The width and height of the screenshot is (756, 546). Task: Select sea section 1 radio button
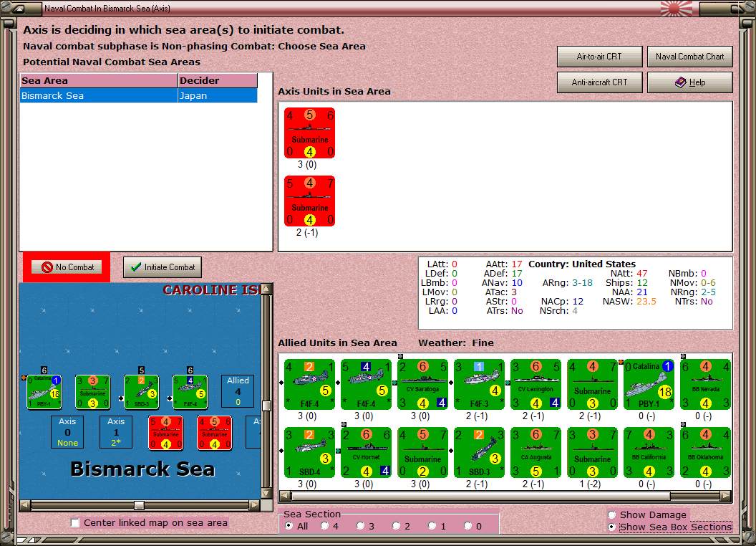432,526
